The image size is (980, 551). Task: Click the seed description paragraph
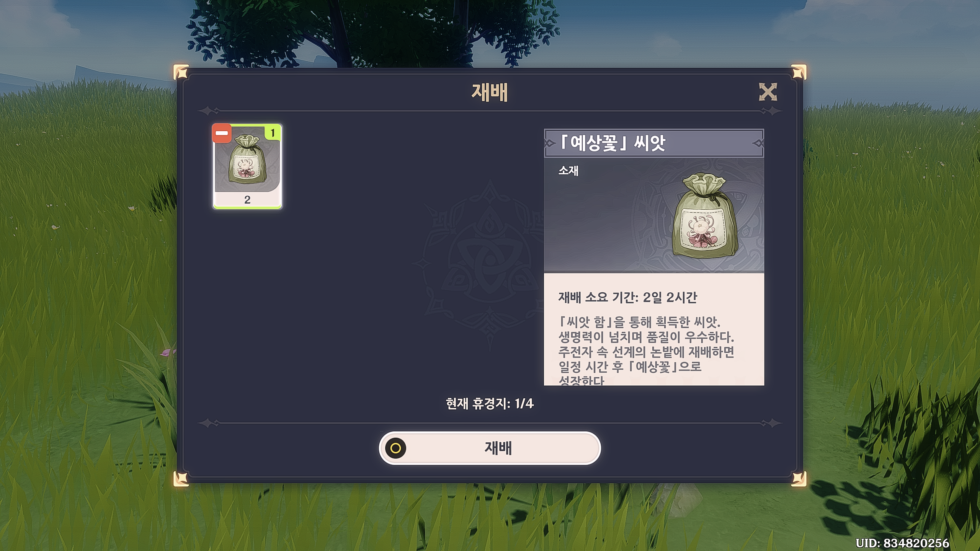click(x=646, y=351)
